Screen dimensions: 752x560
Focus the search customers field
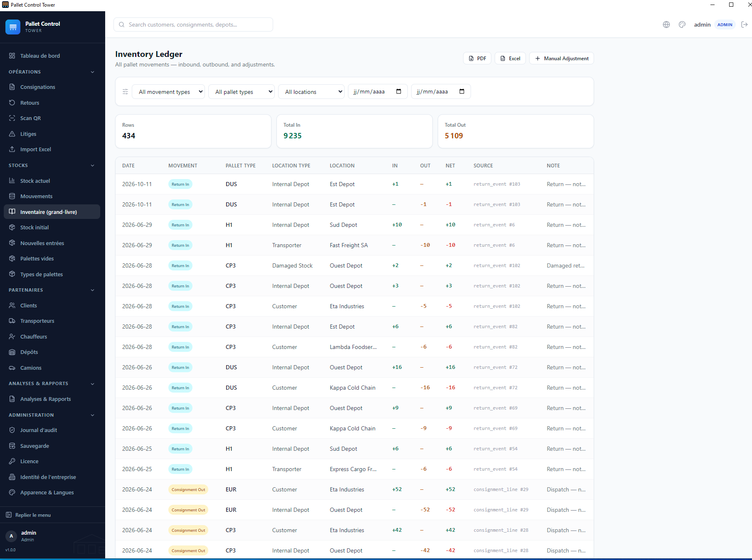tap(193, 25)
